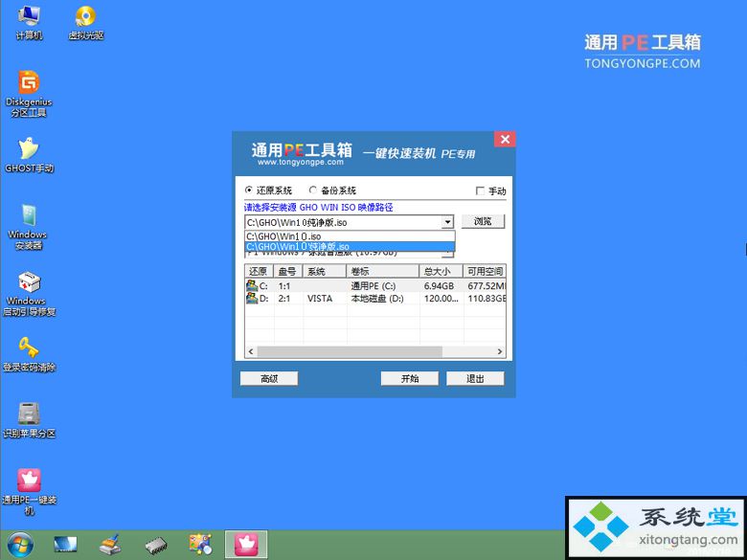This screenshot has height=560, width=747.
Task: Click the scrollbar left arrow
Action: [x=251, y=351]
